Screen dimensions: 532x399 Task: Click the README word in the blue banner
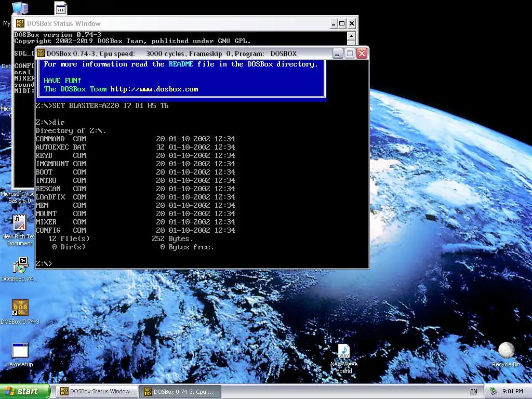point(181,64)
